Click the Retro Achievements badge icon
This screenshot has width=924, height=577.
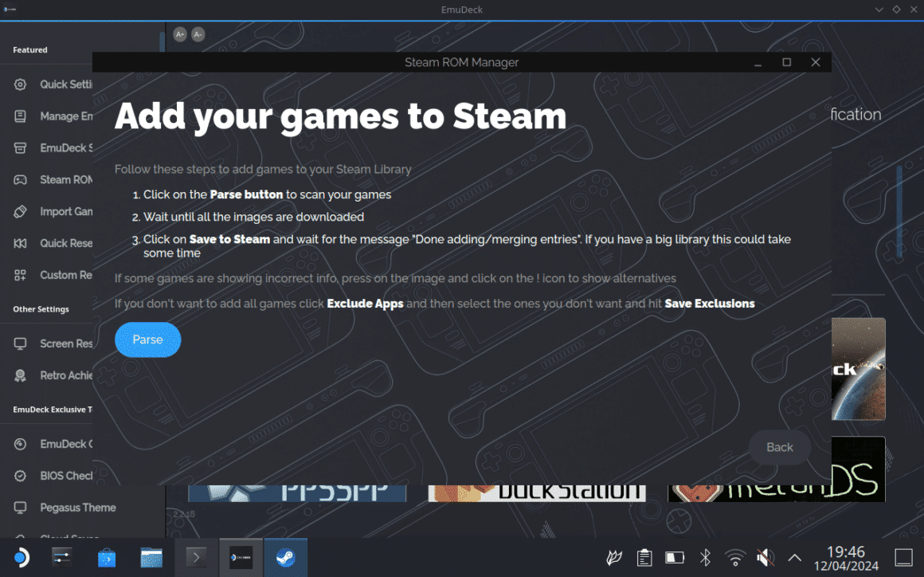pyautogui.click(x=20, y=375)
